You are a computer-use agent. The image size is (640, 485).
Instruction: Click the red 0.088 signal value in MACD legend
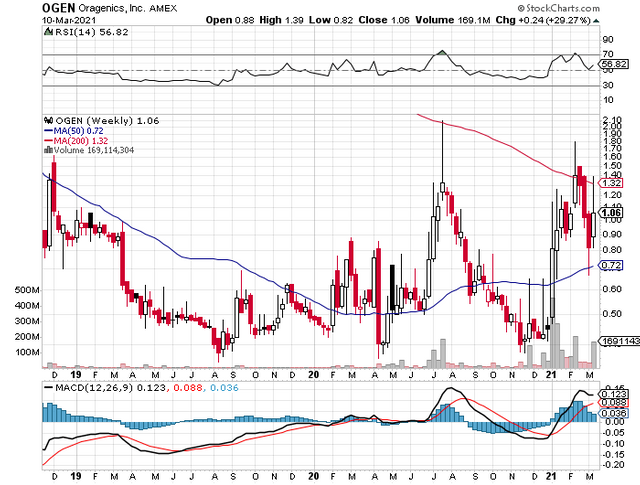(188, 387)
